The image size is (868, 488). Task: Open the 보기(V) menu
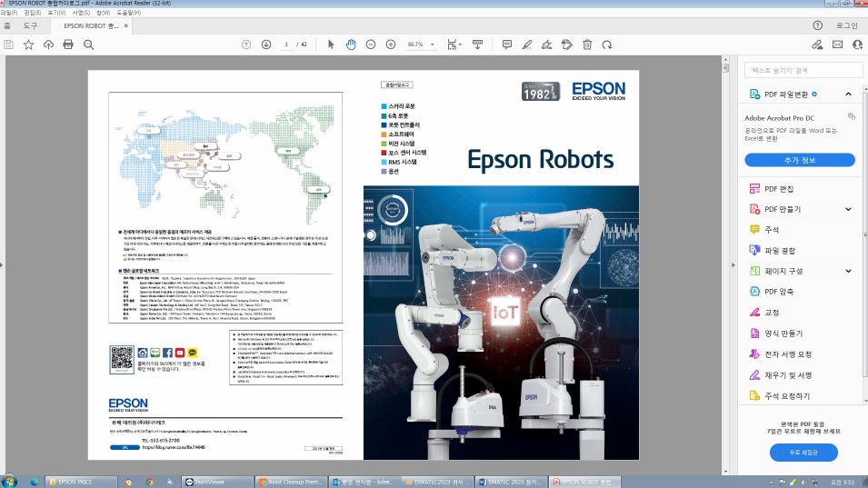pos(56,12)
